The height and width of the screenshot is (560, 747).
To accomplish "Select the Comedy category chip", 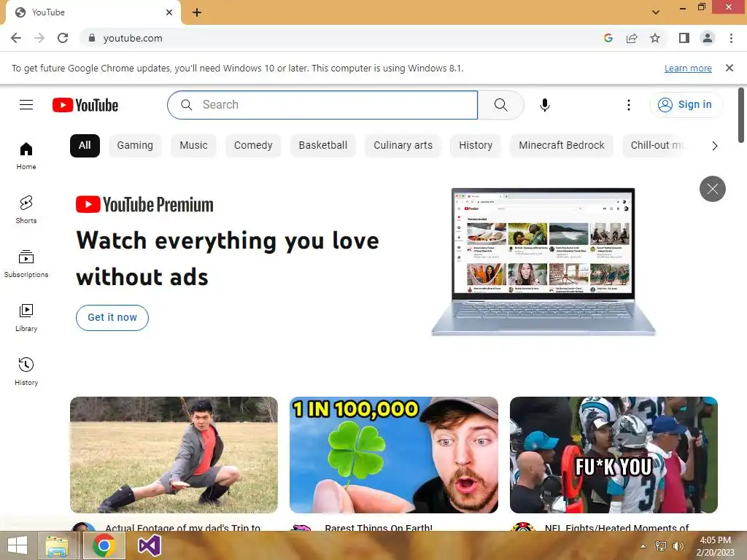I will click(x=253, y=146).
